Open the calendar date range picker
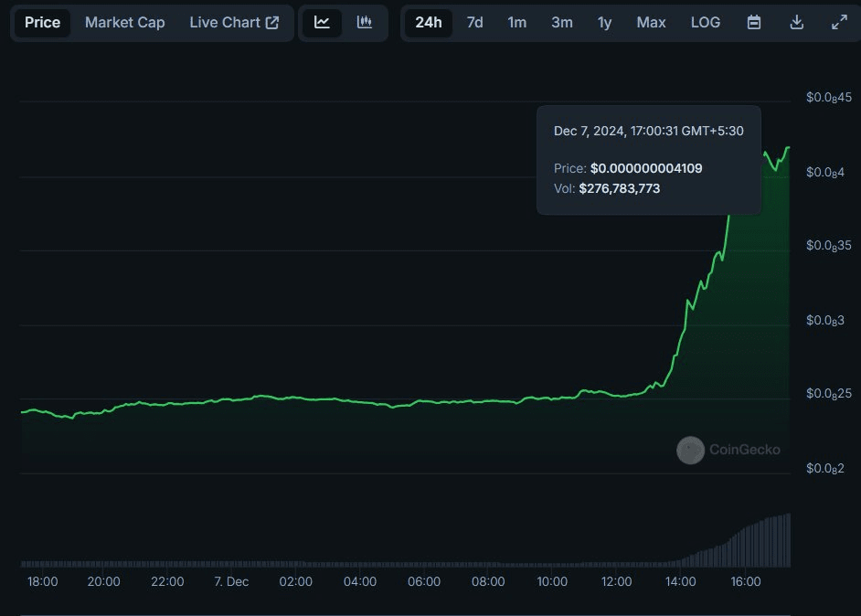This screenshot has width=861, height=616. pos(754,23)
